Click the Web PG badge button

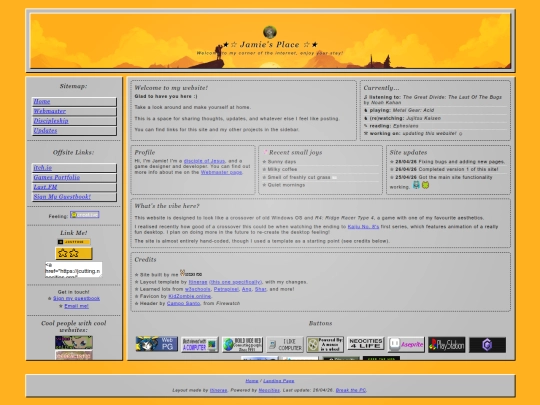157,344
